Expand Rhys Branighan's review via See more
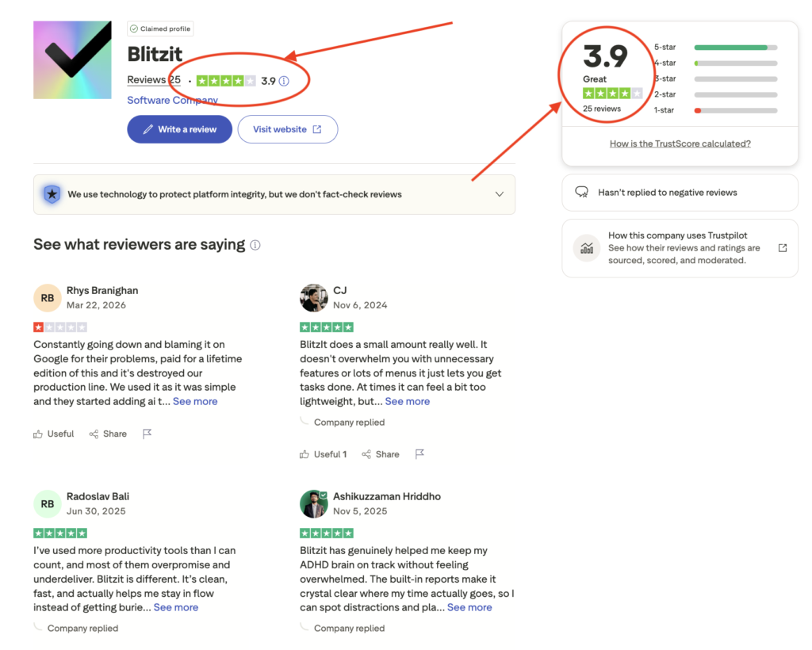 (195, 402)
